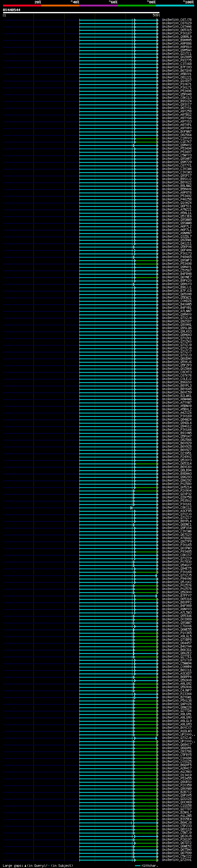This screenshot has height=868, width=197.
Task: Choose entry UniRef100_P24902
Action: (x=177, y=457)
